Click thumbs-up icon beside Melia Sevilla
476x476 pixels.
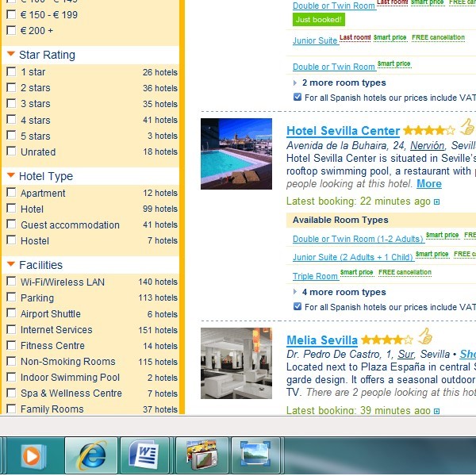click(x=425, y=336)
